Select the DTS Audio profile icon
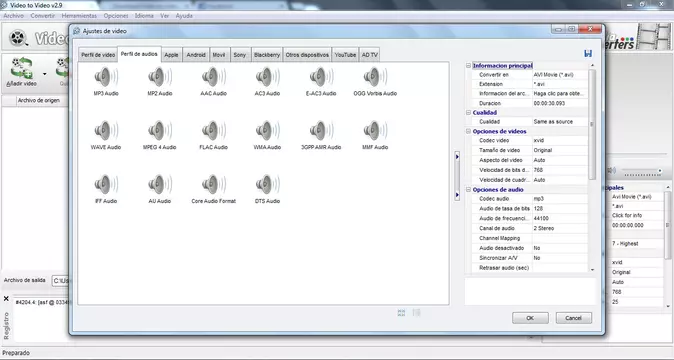Screen dimensions: 674x360 (x=267, y=185)
